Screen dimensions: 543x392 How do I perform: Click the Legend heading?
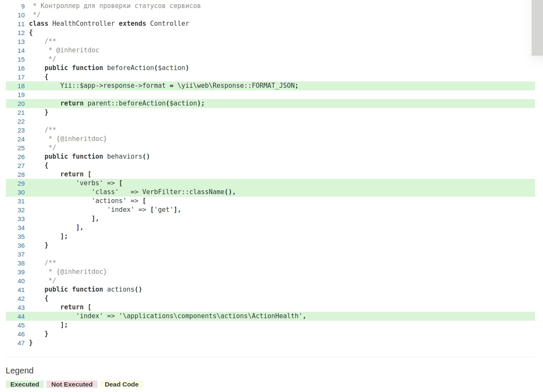tap(20, 370)
